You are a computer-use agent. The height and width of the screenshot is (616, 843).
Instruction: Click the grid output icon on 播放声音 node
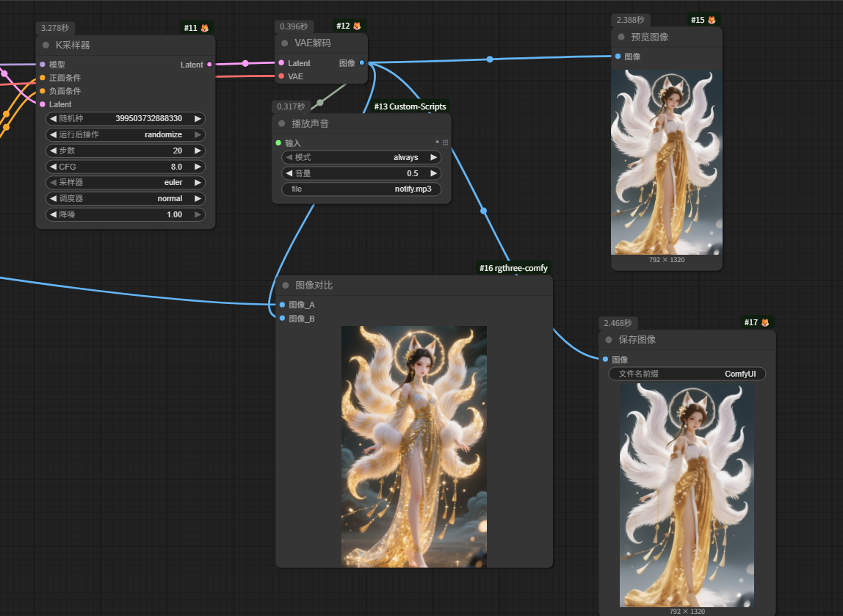(445, 143)
